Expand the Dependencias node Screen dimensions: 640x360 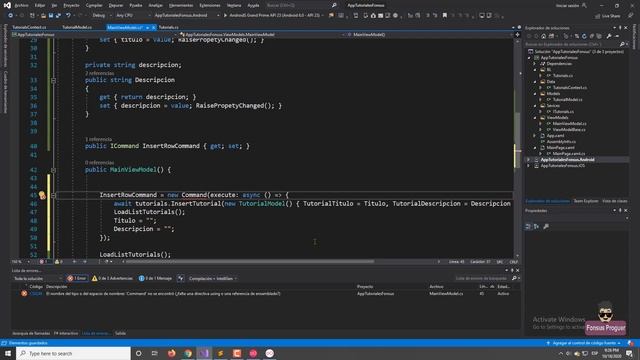click(x=535, y=64)
